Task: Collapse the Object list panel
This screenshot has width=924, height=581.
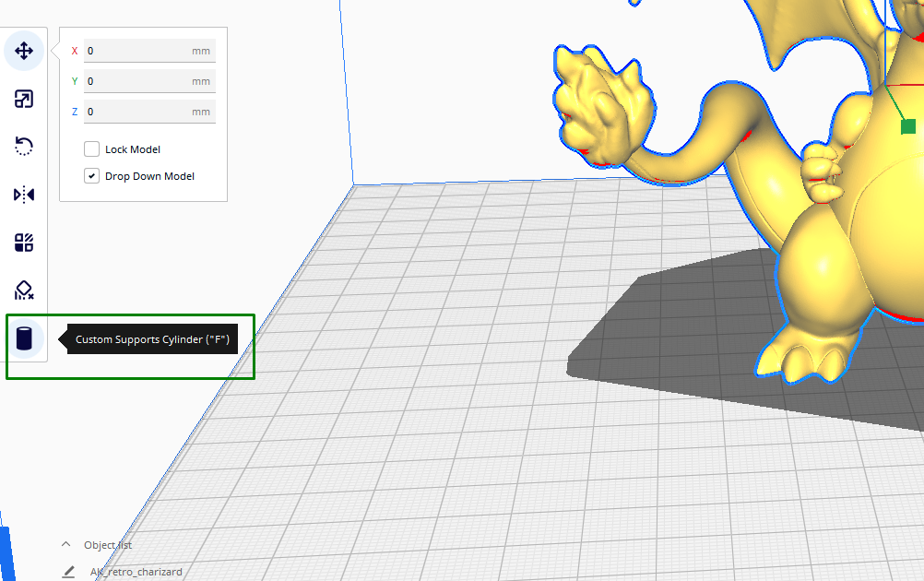Action: (65, 544)
